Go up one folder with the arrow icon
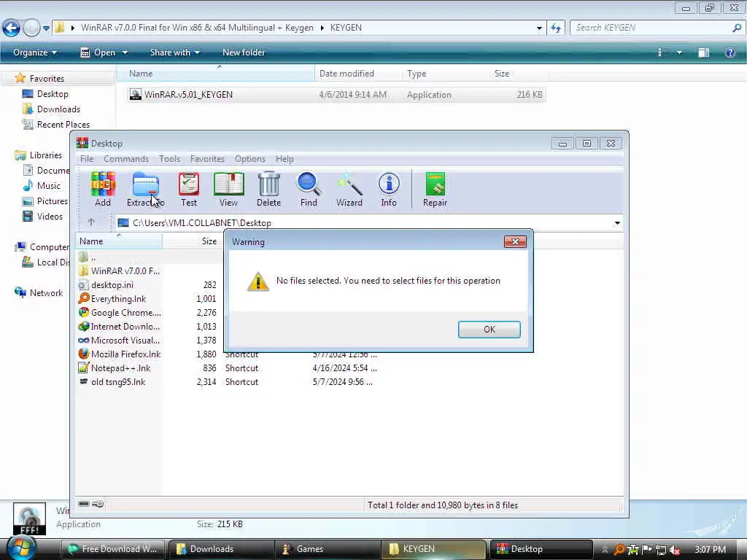Image resolution: width=747 pixels, height=560 pixels. (91, 222)
